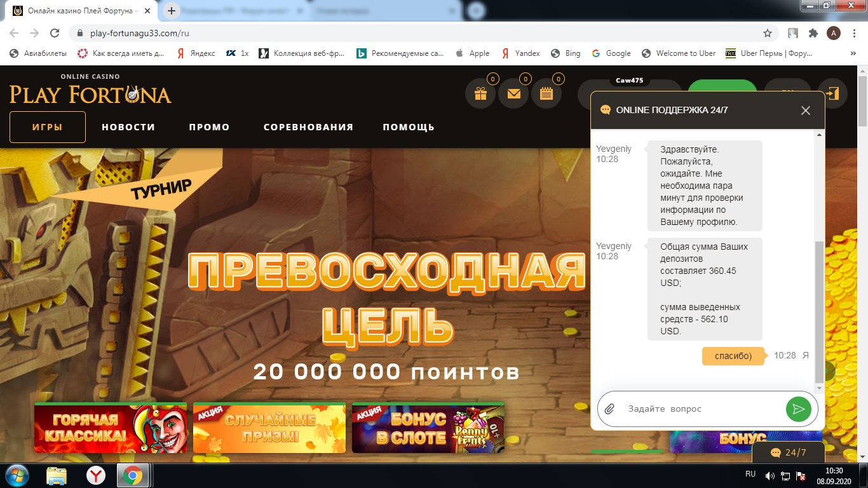Launch Yandex Browser from the taskbar
The image size is (868, 488).
[x=96, y=475]
